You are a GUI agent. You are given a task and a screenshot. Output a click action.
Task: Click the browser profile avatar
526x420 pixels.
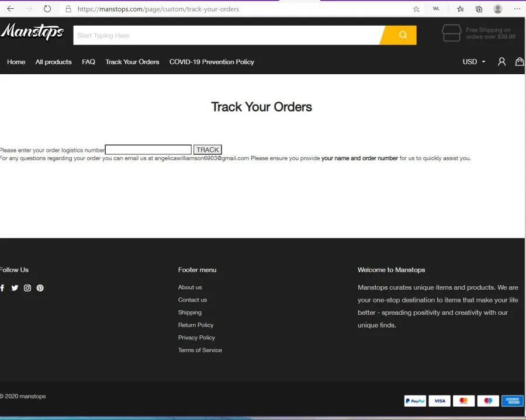pyautogui.click(x=498, y=9)
